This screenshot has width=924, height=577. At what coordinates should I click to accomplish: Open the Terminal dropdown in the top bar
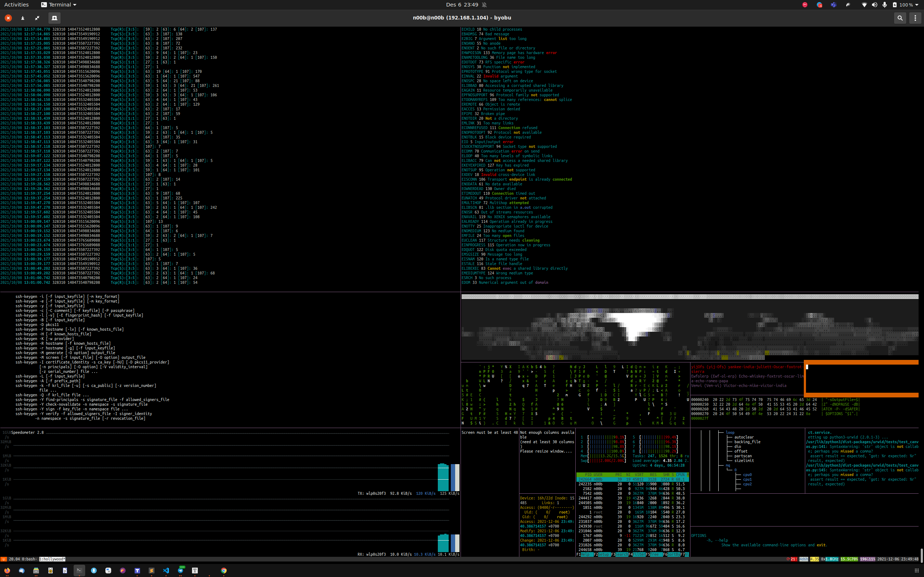coord(58,5)
